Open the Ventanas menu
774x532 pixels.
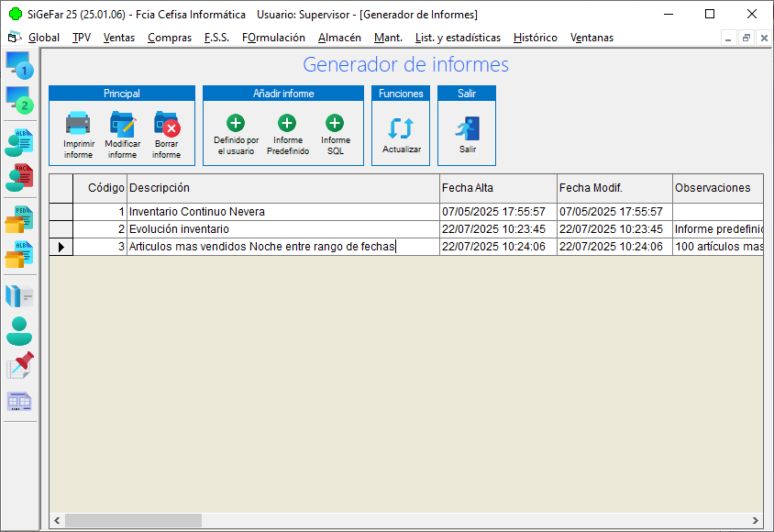pos(592,38)
